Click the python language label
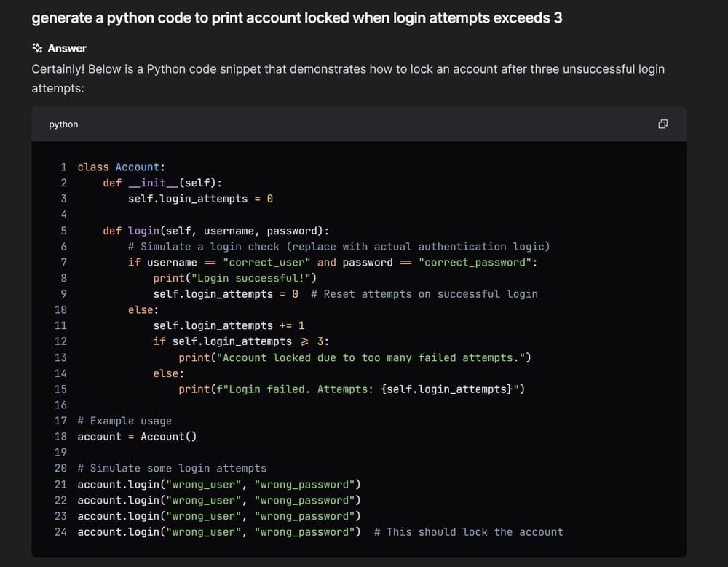Screen dimensions: 728x567 point(63,124)
